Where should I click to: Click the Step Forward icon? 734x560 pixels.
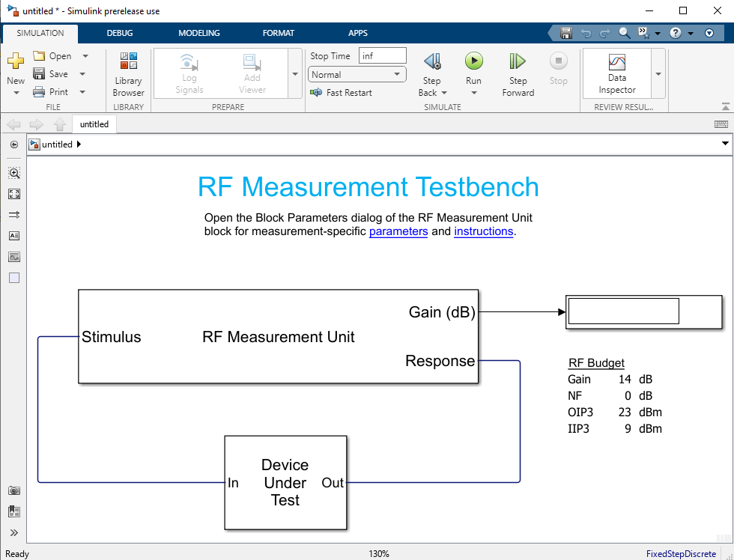click(518, 61)
